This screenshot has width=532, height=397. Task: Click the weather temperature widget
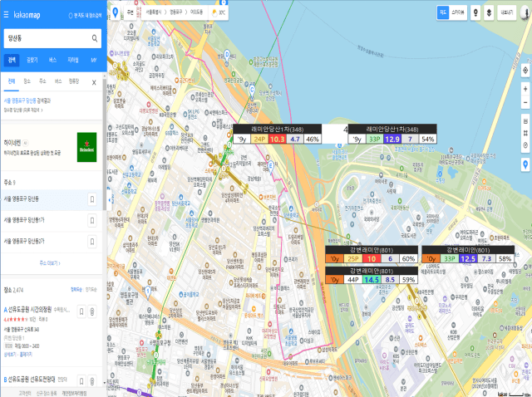coord(219,13)
